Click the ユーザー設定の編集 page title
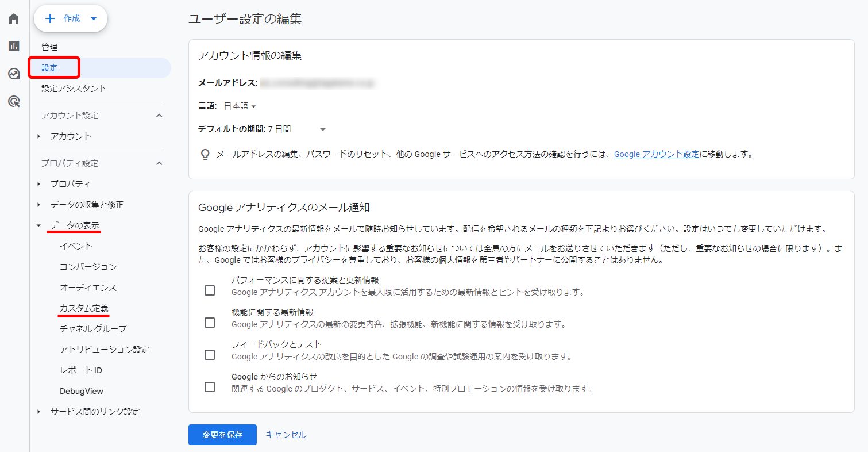 pos(245,19)
